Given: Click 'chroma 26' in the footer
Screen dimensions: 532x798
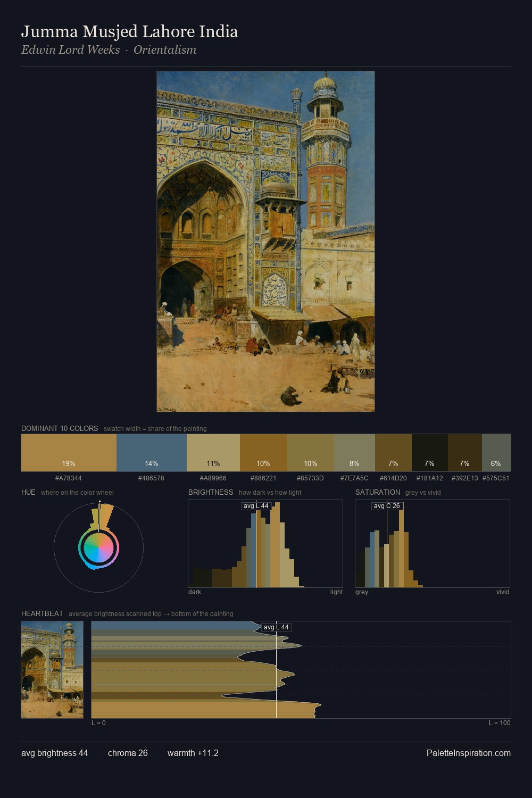Looking at the screenshot, I should coord(128,753).
